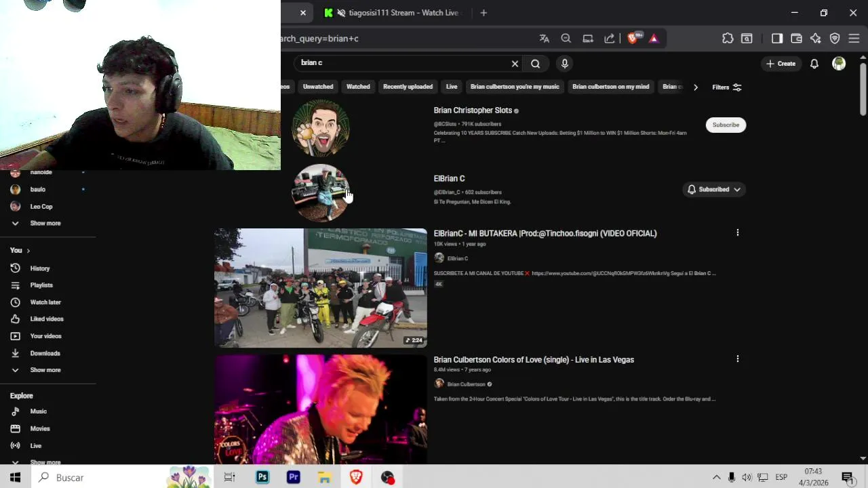Click the browser translate page icon

click(544, 39)
